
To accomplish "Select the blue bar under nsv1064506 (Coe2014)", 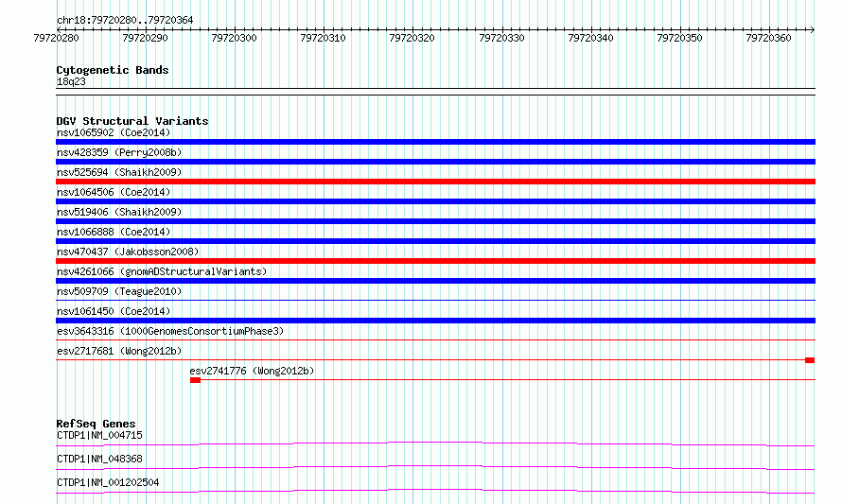I will pos(435,201).
